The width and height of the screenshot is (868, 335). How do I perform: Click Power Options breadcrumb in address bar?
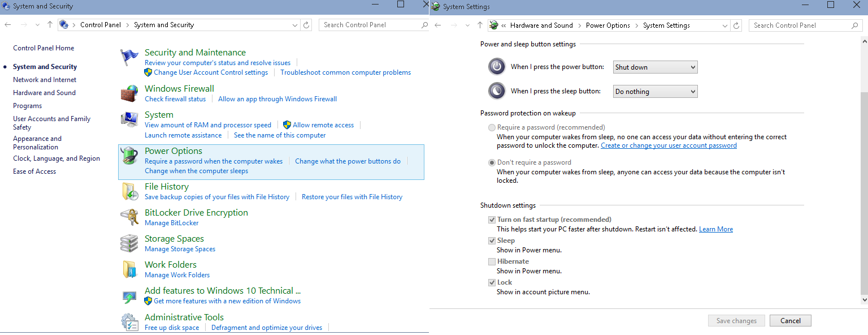click(608, 25)
